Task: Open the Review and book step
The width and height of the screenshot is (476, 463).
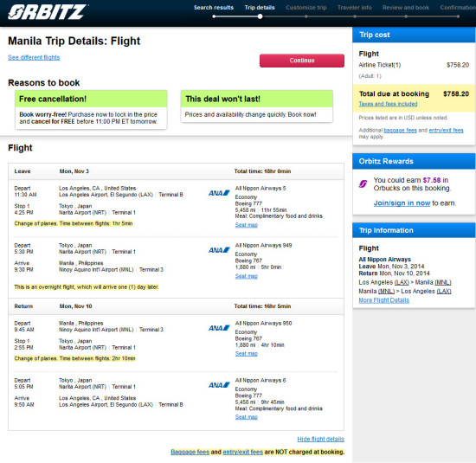Action: (x=406, y=8)
